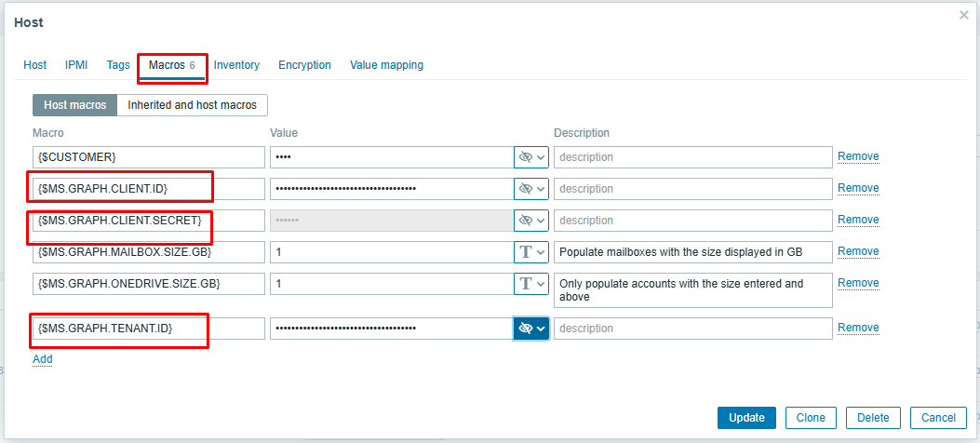This screenshot has width=980, height=443.
Task: Clone this host
Action: tap(811, 418)
